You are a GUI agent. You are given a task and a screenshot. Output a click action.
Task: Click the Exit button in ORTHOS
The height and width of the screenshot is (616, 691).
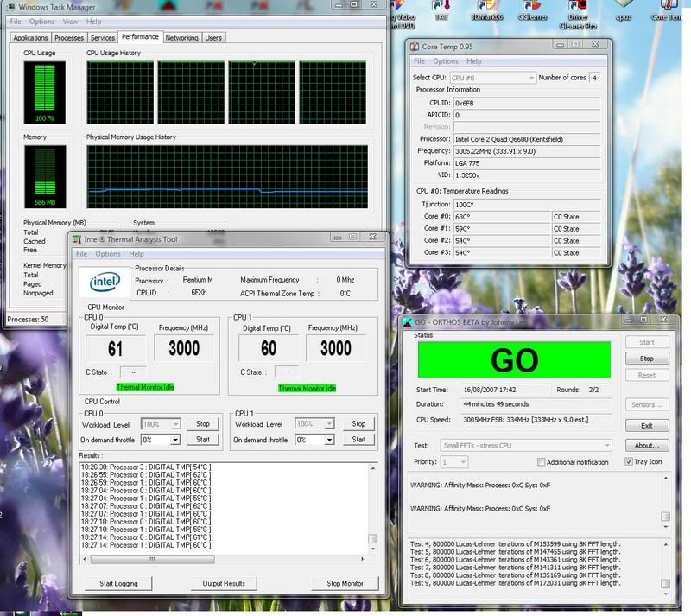(646, 426)
